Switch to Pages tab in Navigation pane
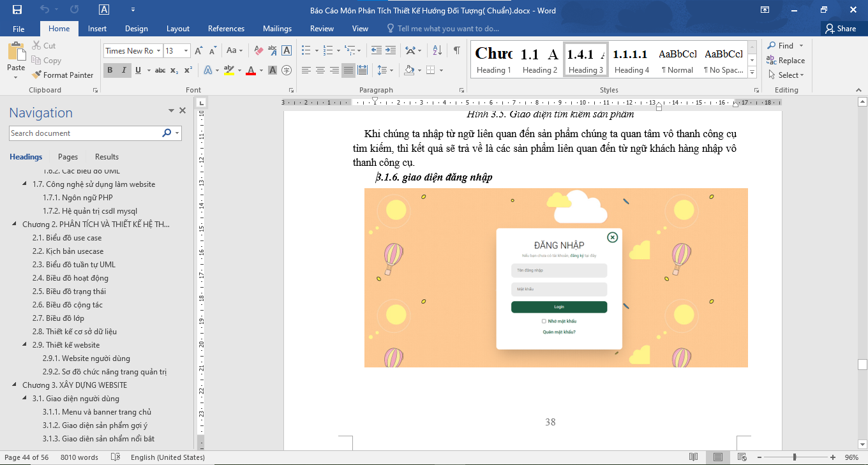The width and height of the screenshot is (868, 465). tap(68, 157)
